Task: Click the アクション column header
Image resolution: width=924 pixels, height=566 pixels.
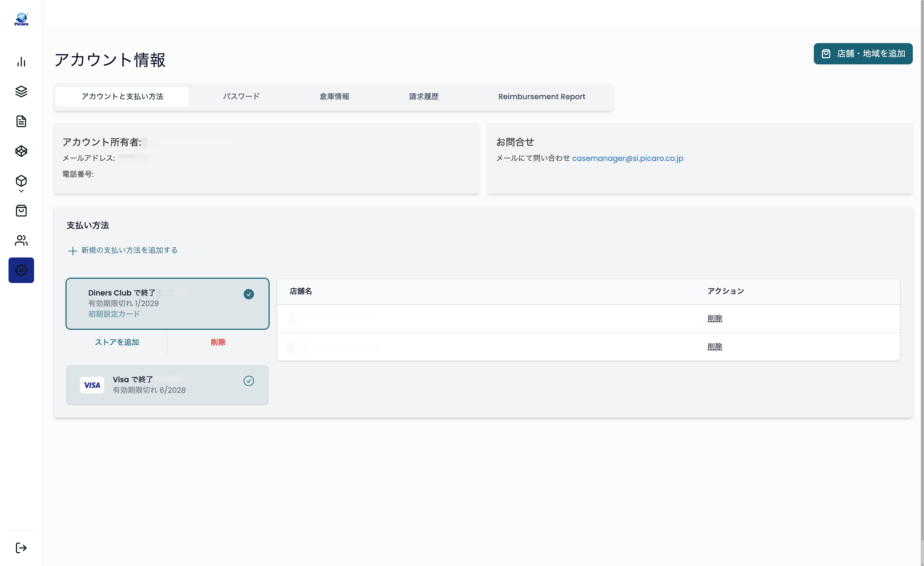Action: [x=726, y=291]
